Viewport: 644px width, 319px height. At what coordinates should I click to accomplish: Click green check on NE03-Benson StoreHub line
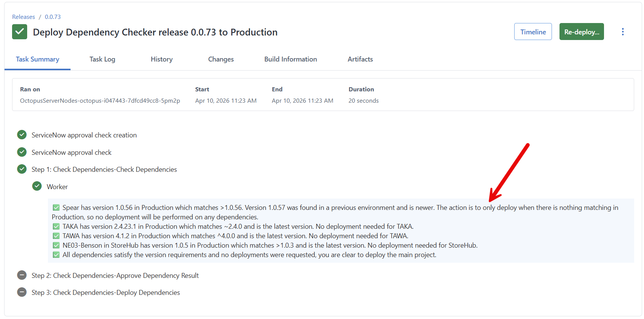tap(56, 245)
